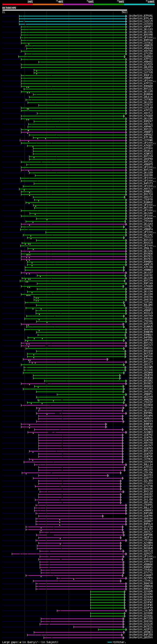Click the cyan =100char. scale legend

click(117, 642)
